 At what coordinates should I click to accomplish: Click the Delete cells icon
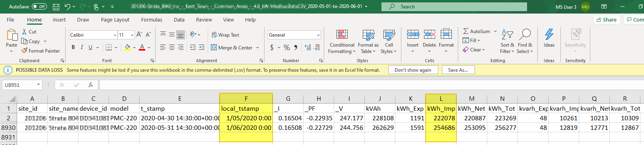tap(429, 35)
